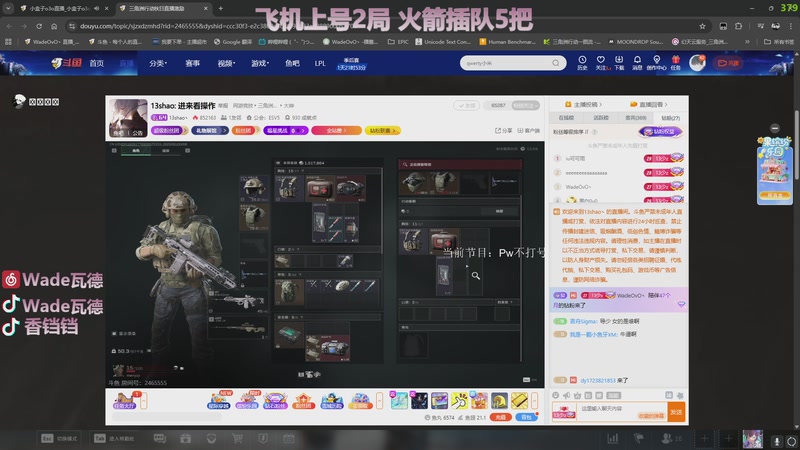
Task: Open the 全站榜 ranking pill
Action: [336, 131]
